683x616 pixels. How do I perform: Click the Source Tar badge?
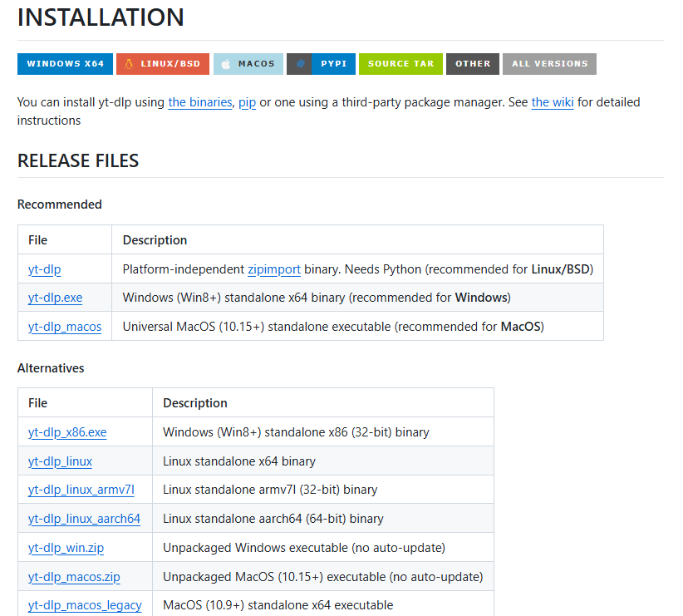point(400,64)
